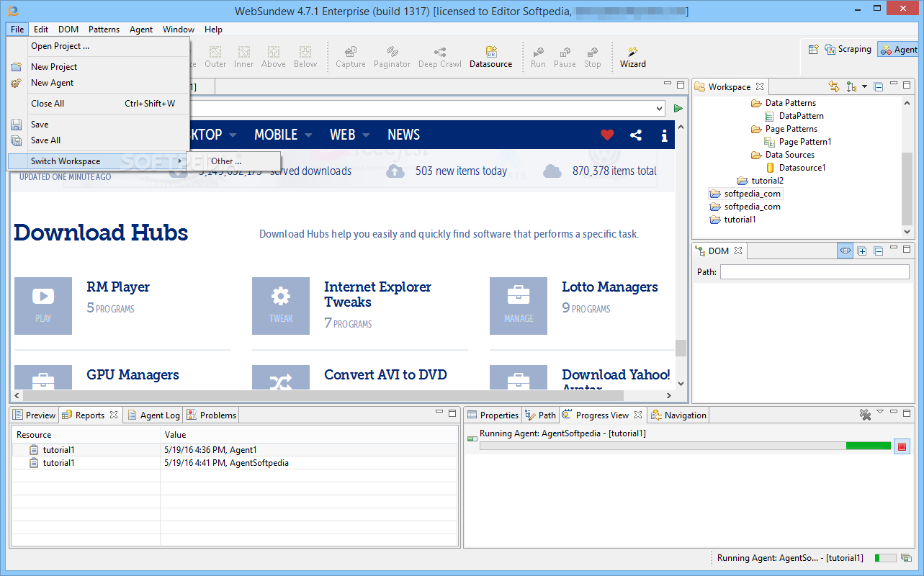This screenshot has width=924, height=576.
Task: Choose Open Project... from File menu
Action: pos(98,46)
